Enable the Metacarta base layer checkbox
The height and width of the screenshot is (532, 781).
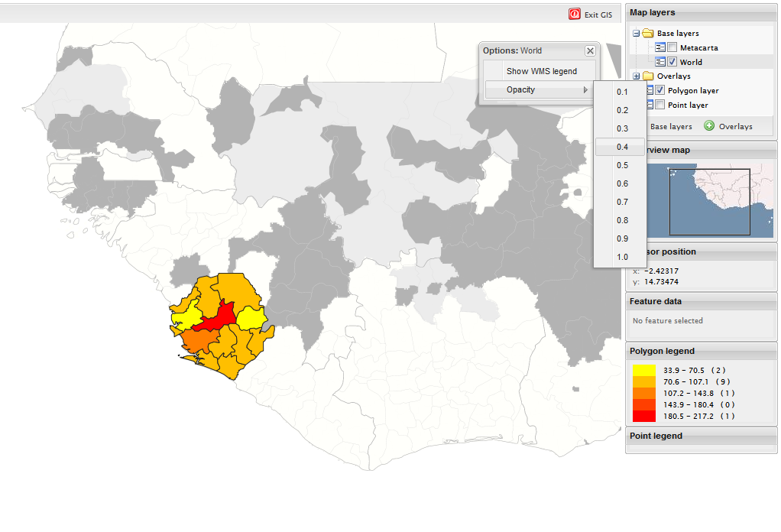(672, 47)
